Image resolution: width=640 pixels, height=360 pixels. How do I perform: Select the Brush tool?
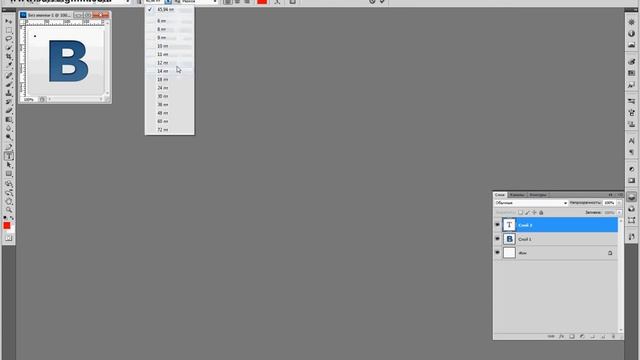pos(9,84)
